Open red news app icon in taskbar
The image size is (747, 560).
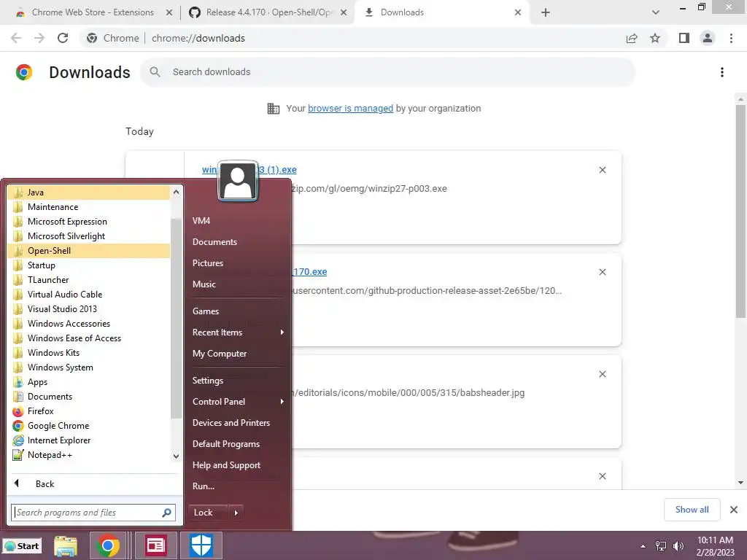(x=156, y=545)
